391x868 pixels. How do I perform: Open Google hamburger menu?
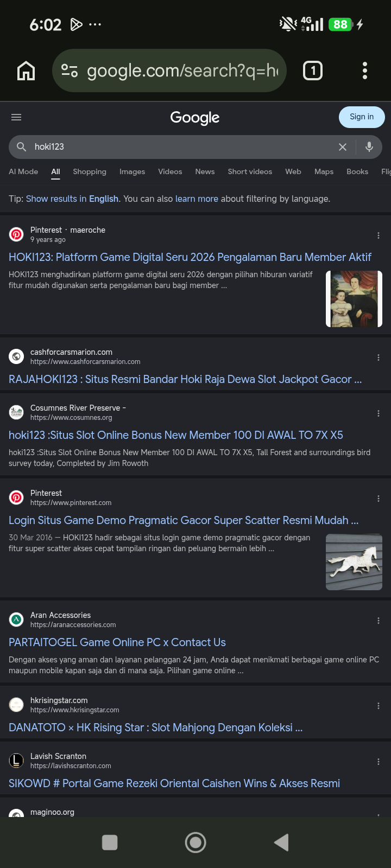coord(16,117)
